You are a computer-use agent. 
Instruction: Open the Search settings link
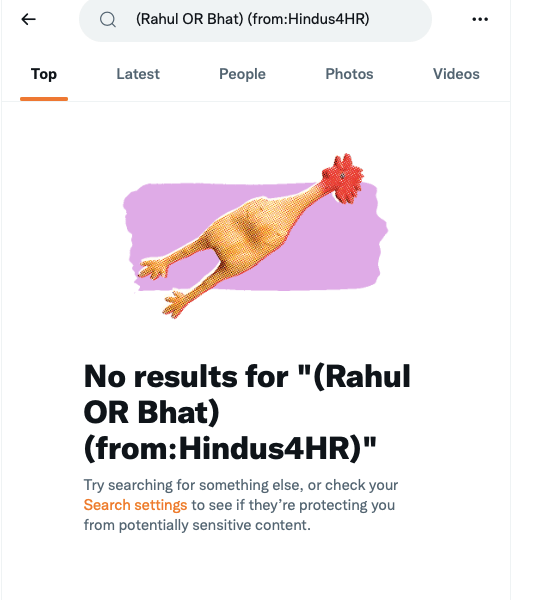(135, 505)
